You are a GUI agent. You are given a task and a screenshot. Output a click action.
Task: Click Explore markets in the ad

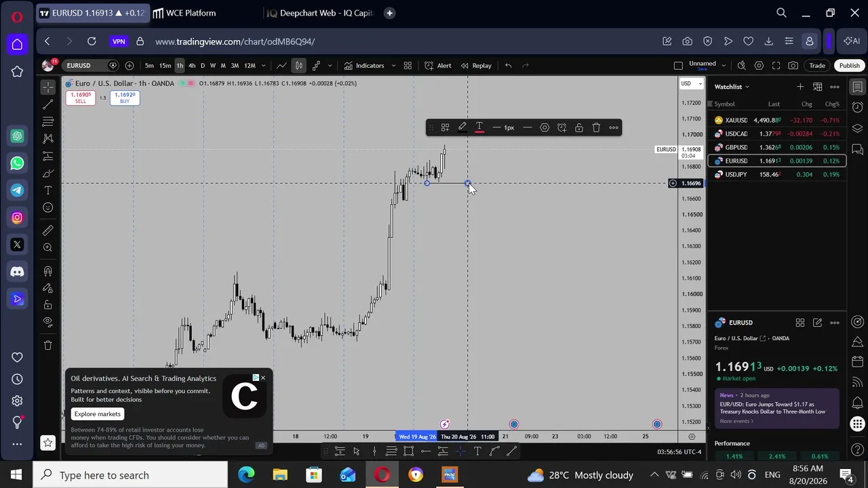(98, 414)
